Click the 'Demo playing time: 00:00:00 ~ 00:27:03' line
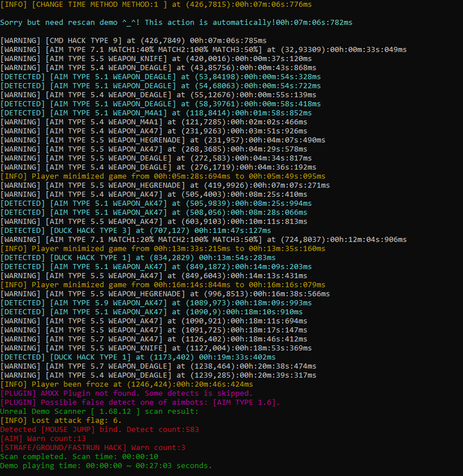463x476 pixels. 106,466
